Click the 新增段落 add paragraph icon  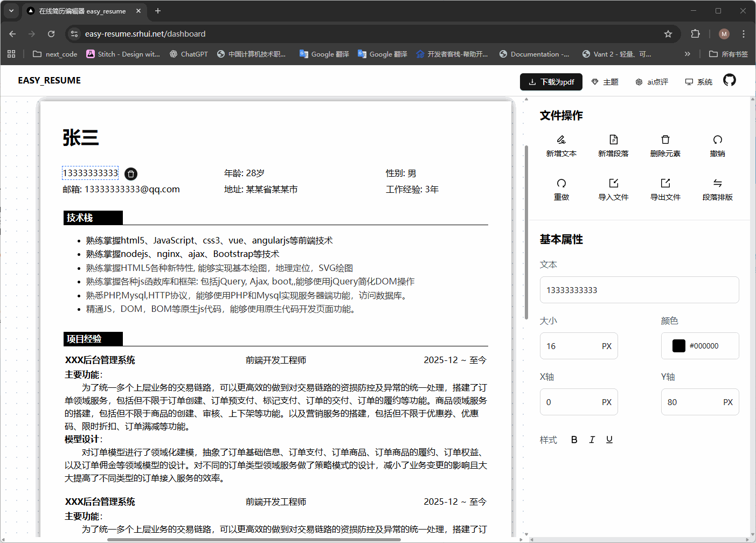tap(613, 140)
